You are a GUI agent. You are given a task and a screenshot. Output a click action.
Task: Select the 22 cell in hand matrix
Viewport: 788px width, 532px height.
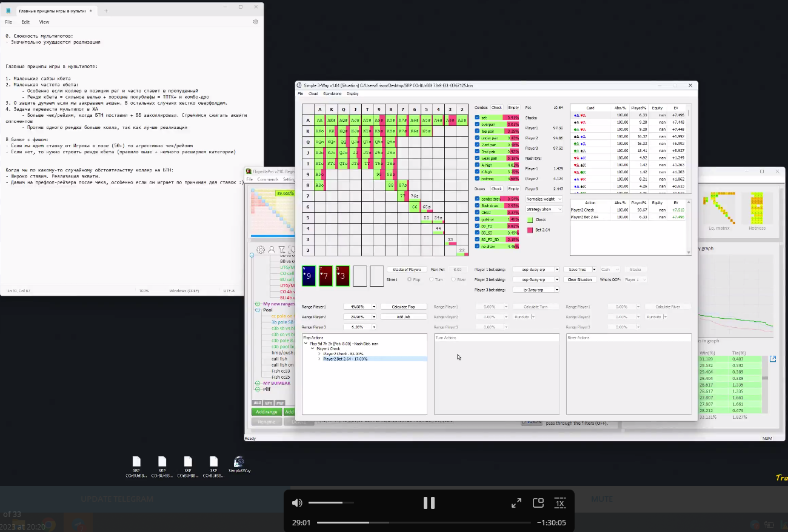[x=462, y=250]
